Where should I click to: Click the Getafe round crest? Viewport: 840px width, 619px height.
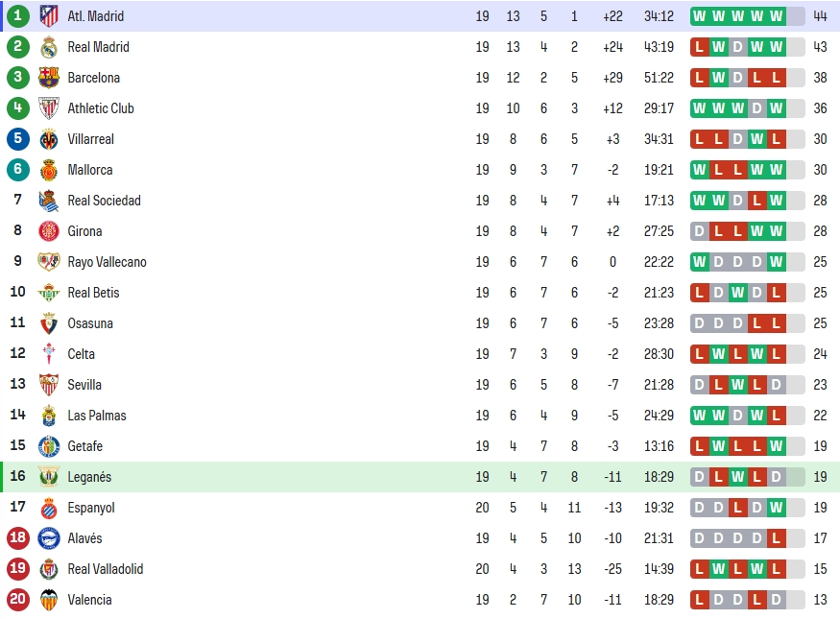pos(49,446)
